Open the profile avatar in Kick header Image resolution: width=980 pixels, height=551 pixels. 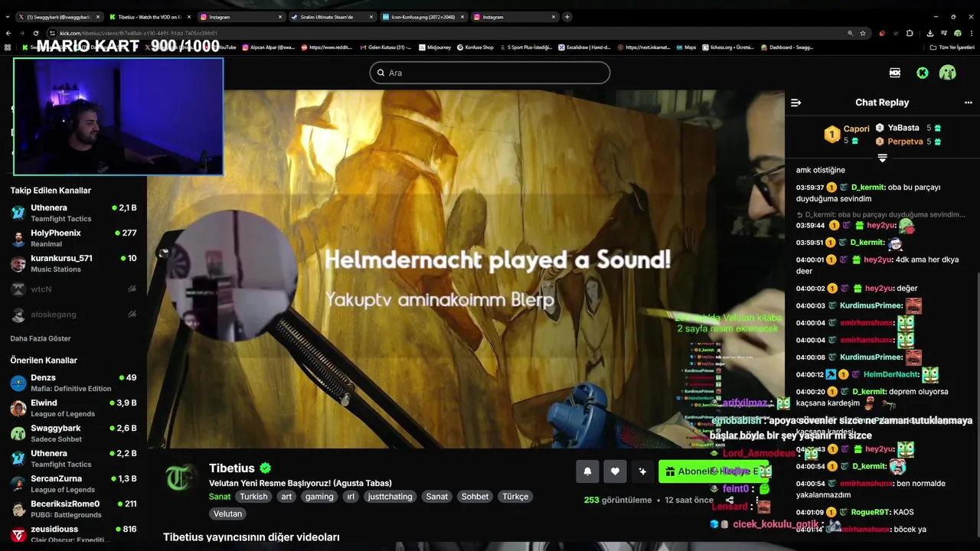point(948,73)
